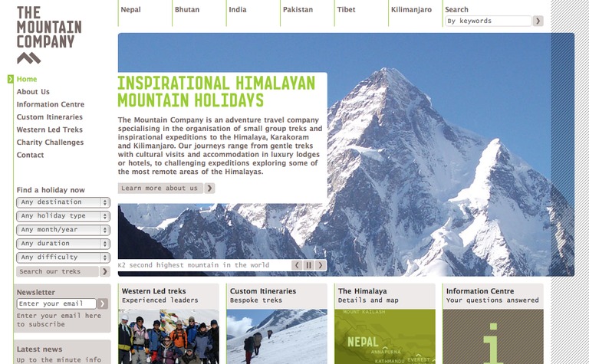The height and width of the screenshot is (364, 589).
Task: Expand the Any holiday type dropdown
Action: point(63,216)
